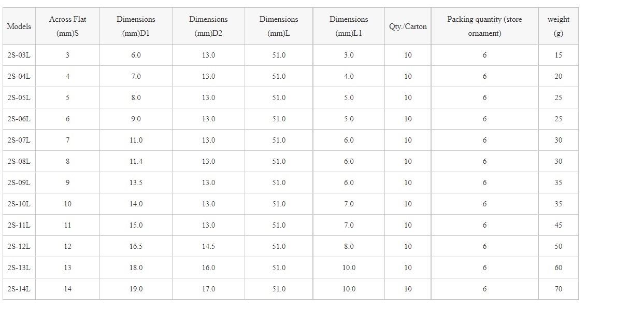
Task: Click the Models column header
Action: coord(19,26)
